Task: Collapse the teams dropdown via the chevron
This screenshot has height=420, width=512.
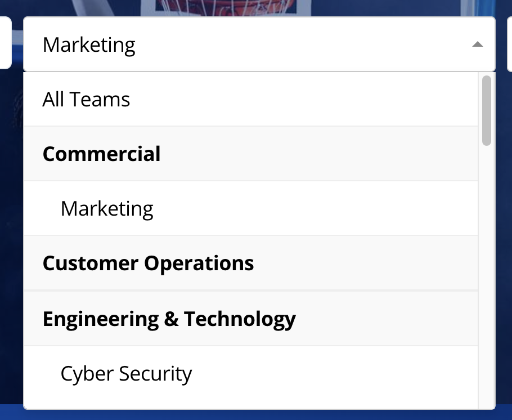Action: tap(477, 43)
